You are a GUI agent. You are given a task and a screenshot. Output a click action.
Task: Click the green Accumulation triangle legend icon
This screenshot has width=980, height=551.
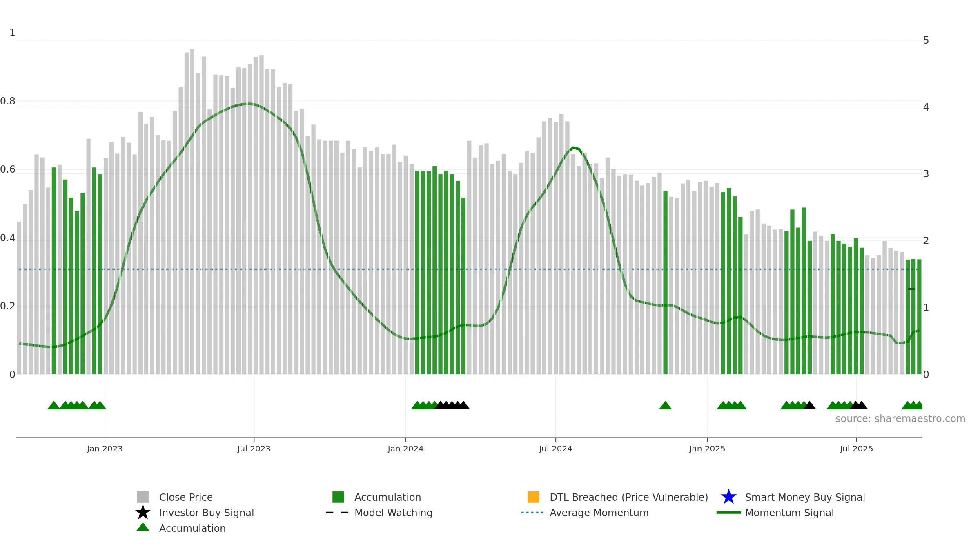click(143, 527)
